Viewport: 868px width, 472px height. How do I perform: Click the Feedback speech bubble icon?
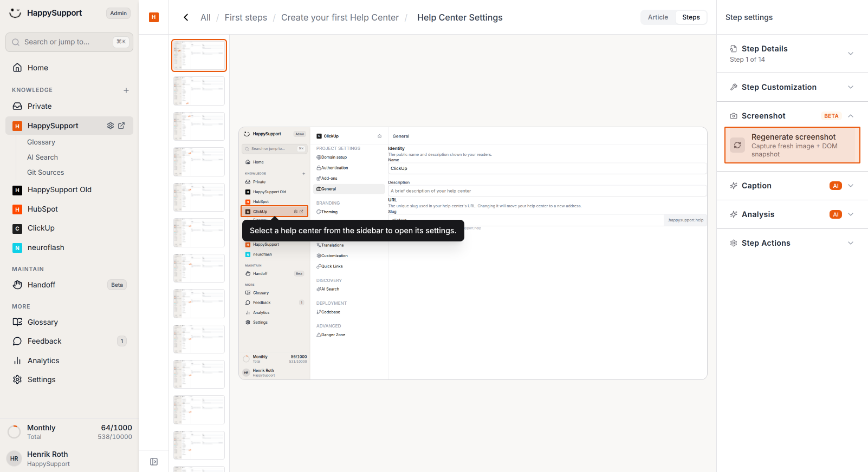click(17, 341)
